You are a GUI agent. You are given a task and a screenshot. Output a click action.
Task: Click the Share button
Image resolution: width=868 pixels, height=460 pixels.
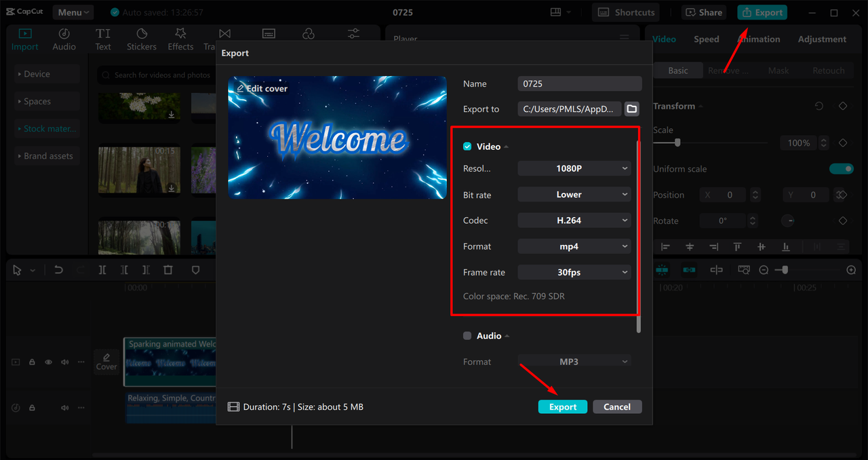tap(703, 12)
